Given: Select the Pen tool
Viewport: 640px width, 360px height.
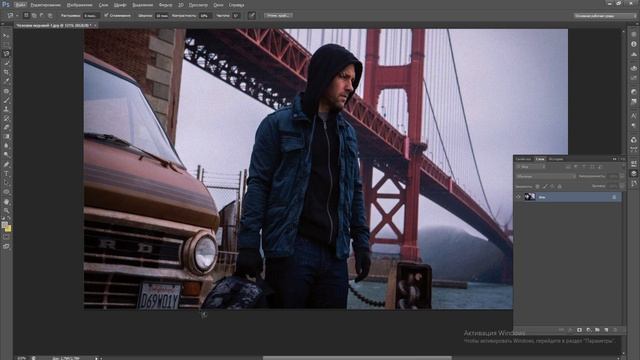Looking at the screenshot, I should (6, 164).
